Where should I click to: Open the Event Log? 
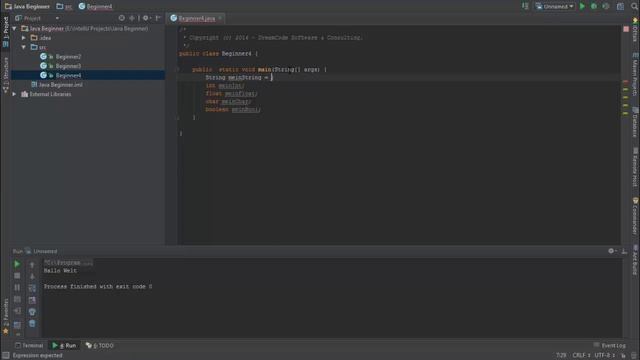(x=609, y=345)
